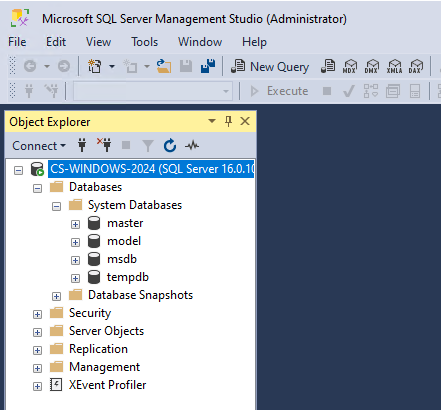441x410 pixels.
Task: Open the New Project dropdown arrow
Action: [112, 66]
